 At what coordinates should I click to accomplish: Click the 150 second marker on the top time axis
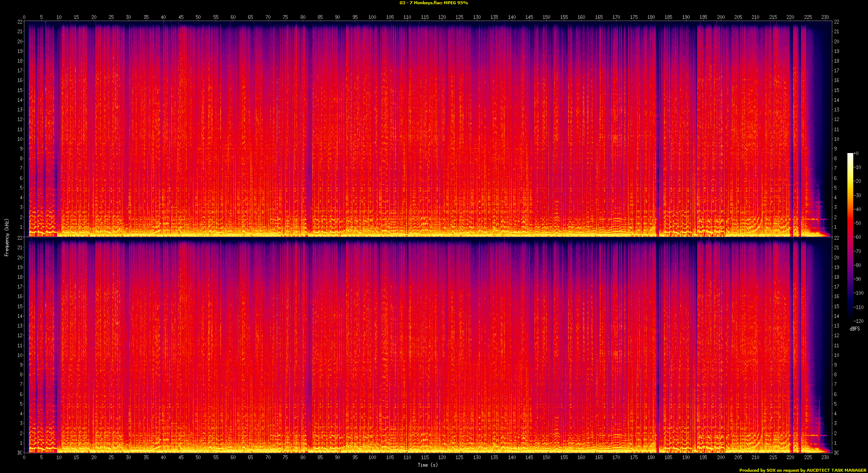coord(546,17)
